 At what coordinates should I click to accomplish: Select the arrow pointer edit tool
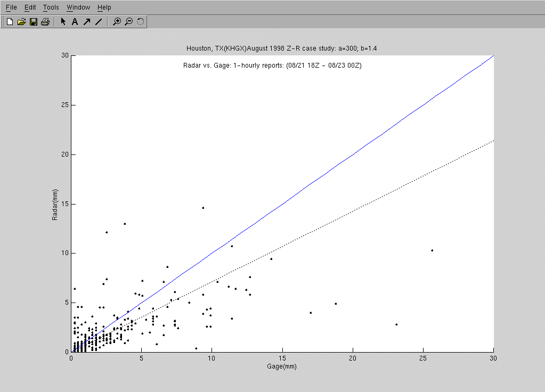coord(63,21)
